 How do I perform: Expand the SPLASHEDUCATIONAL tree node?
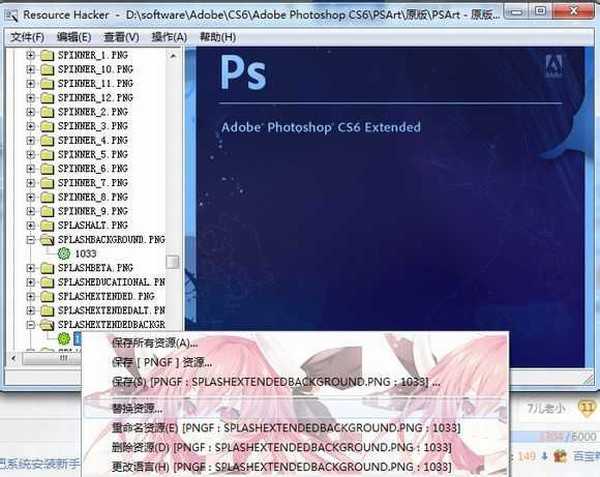[x=31, y=282]
